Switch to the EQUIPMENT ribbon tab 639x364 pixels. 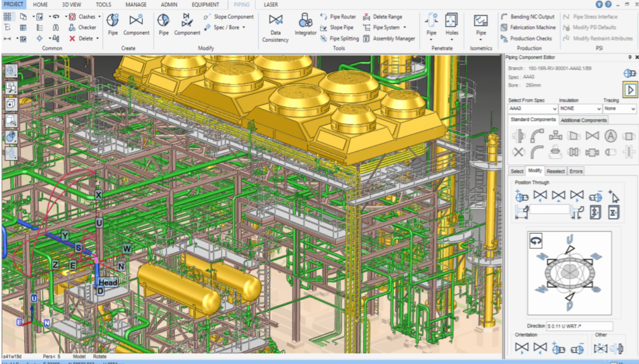(205, 4)
